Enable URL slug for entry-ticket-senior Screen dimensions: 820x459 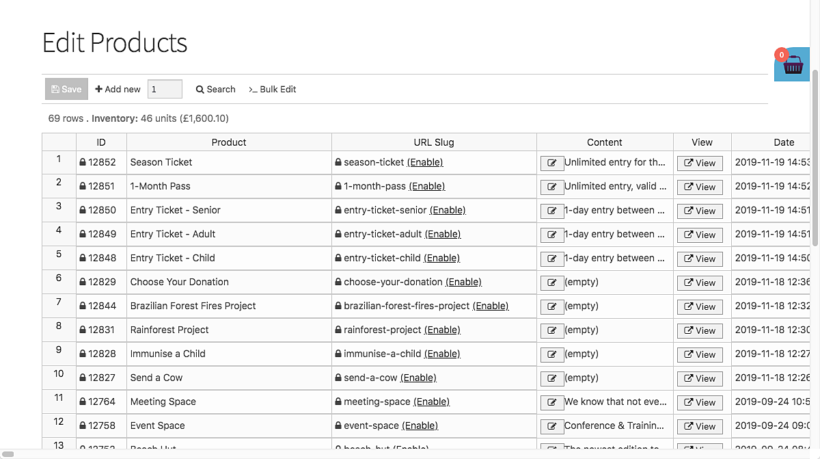tap(448, 210)
